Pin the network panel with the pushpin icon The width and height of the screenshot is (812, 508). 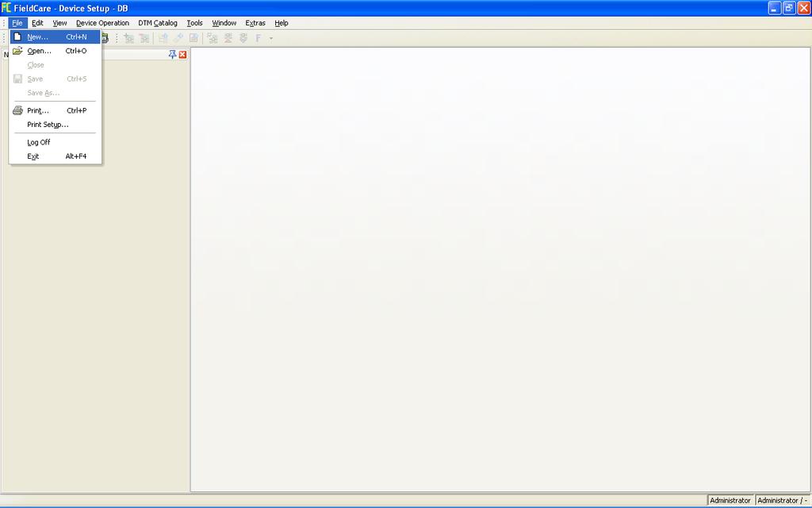point(172,55)
